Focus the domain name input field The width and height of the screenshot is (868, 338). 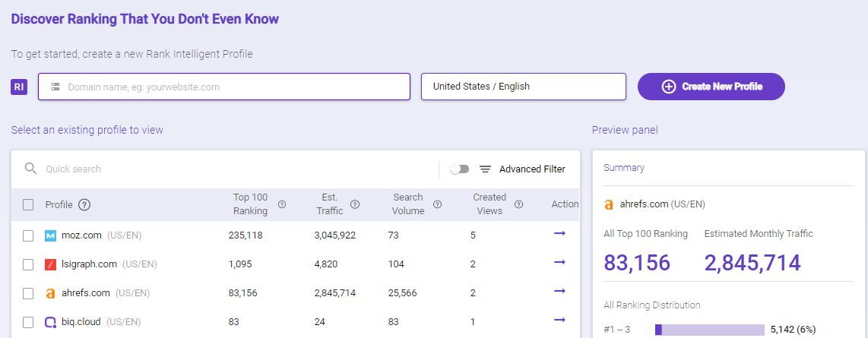point(224,87)
